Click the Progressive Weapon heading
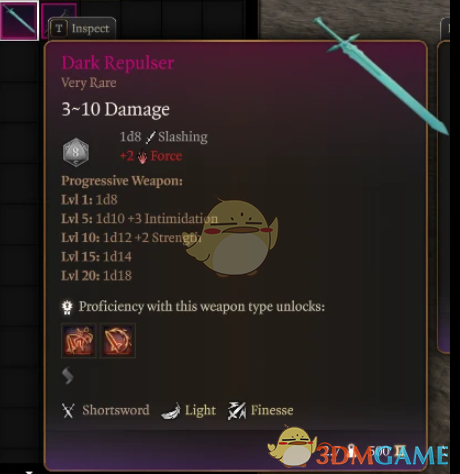This screenshot has height=474, width=460. coord(122,181)
